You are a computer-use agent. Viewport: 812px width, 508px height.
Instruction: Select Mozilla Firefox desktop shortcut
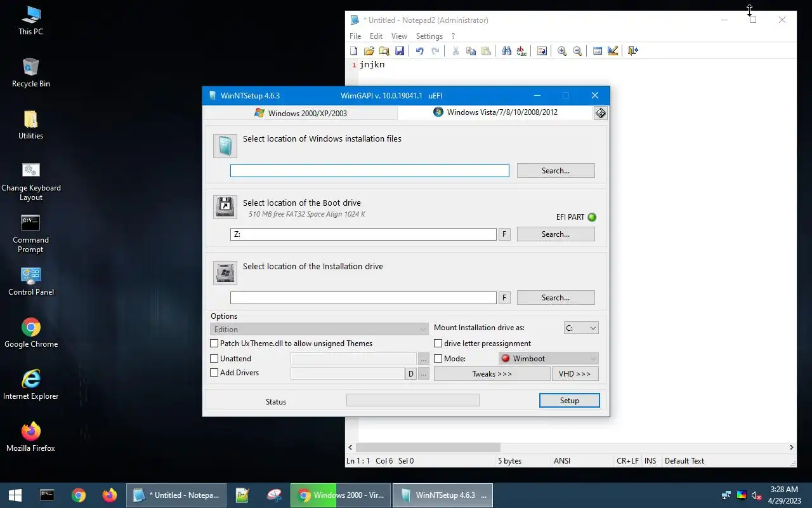tap(30, 438)
